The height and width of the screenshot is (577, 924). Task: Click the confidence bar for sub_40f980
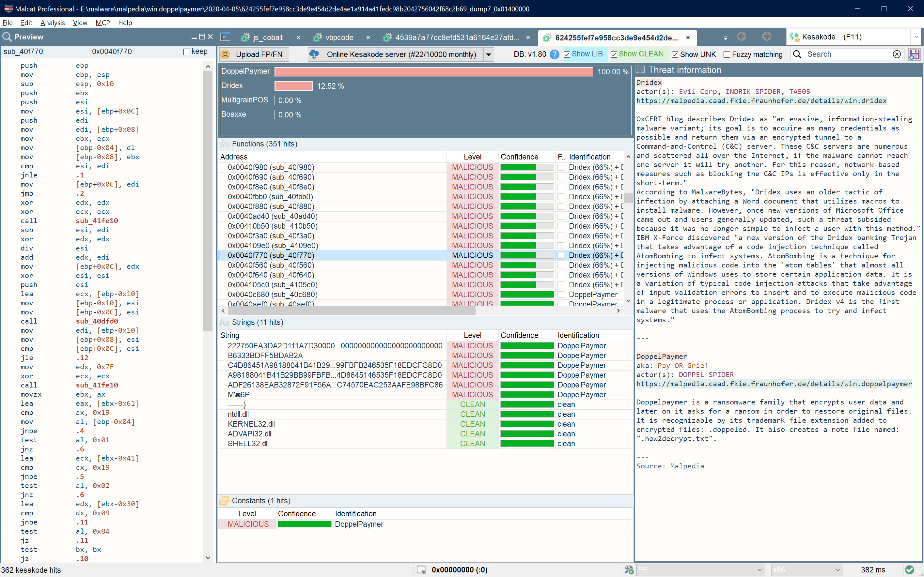coord(527,167)
